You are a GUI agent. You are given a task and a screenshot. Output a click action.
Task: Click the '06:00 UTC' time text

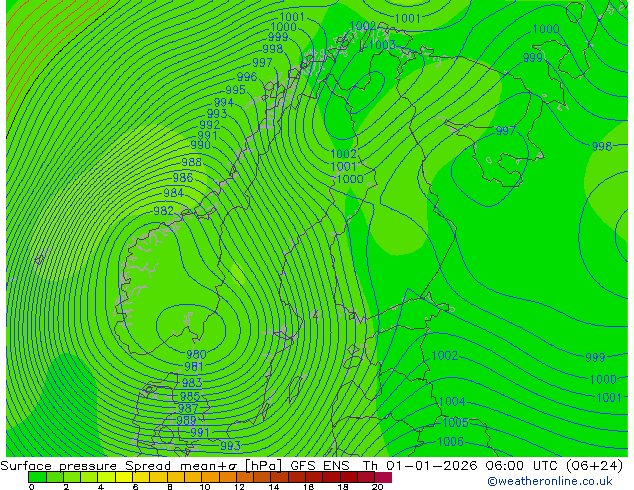click(520, 466)
